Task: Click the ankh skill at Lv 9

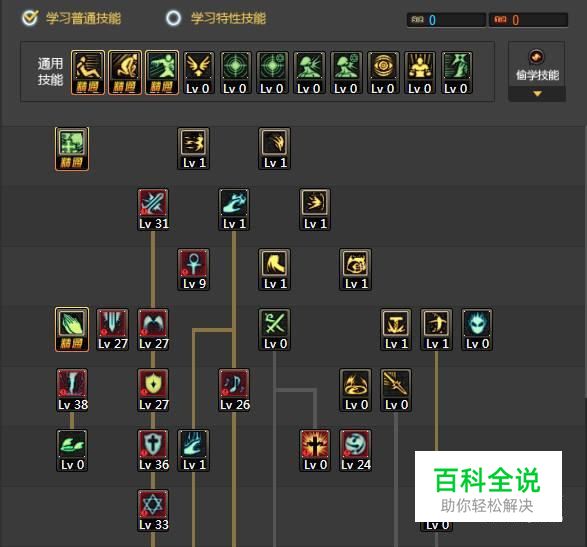Action: [x=193, y=270]
